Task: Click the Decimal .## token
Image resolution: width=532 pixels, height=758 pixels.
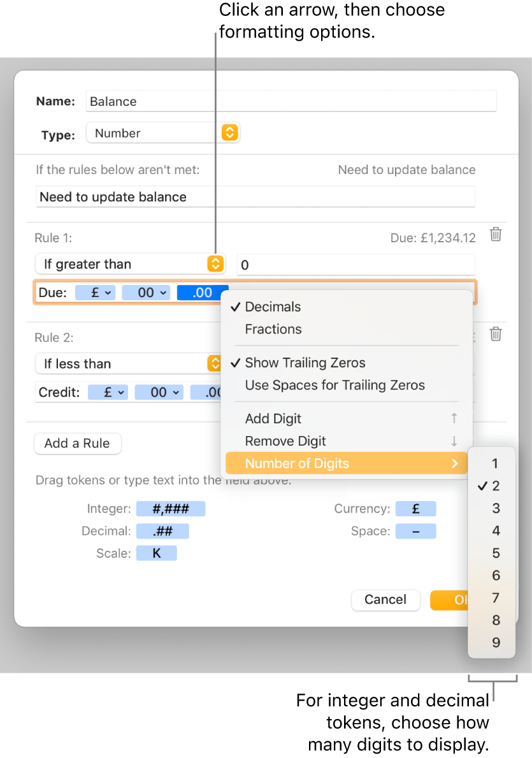Action: click(x=163, y=531)
